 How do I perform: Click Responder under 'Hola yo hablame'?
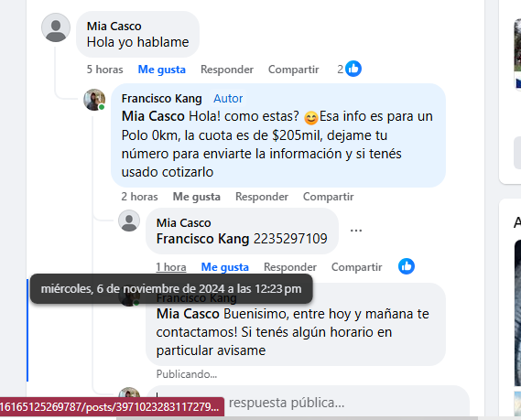(x=227, y=70)
